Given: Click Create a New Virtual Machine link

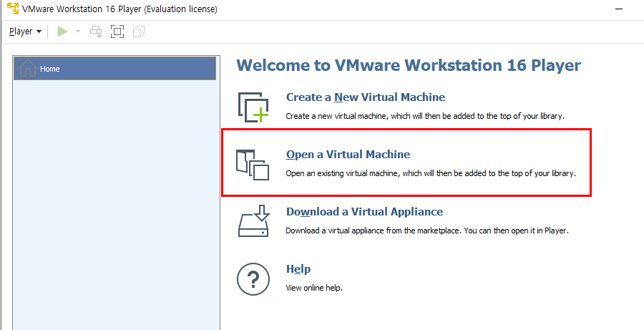Looking at the screenshot, I should (x=366, y=97).
